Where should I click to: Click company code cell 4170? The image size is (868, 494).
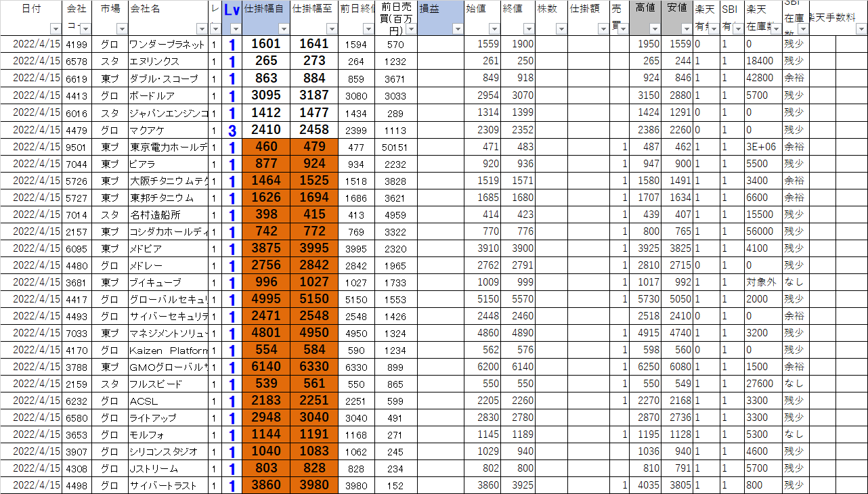point(77,350)
